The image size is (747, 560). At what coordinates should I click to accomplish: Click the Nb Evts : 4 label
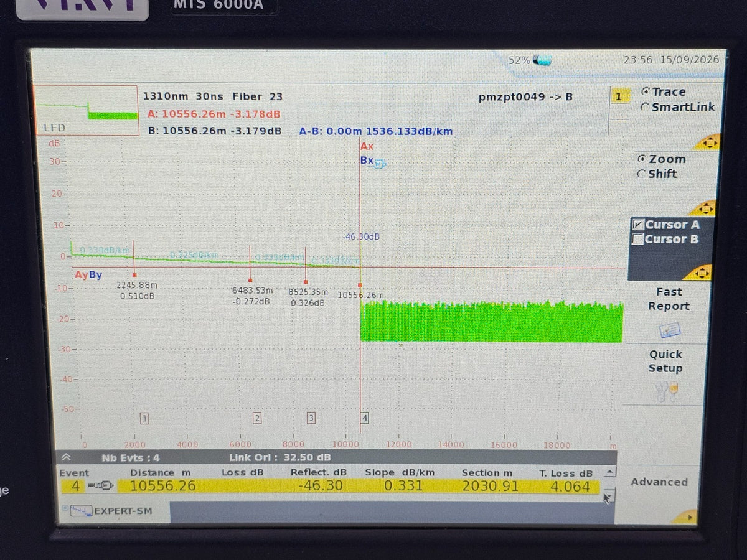pyautogui.click(x=130, y=458)
